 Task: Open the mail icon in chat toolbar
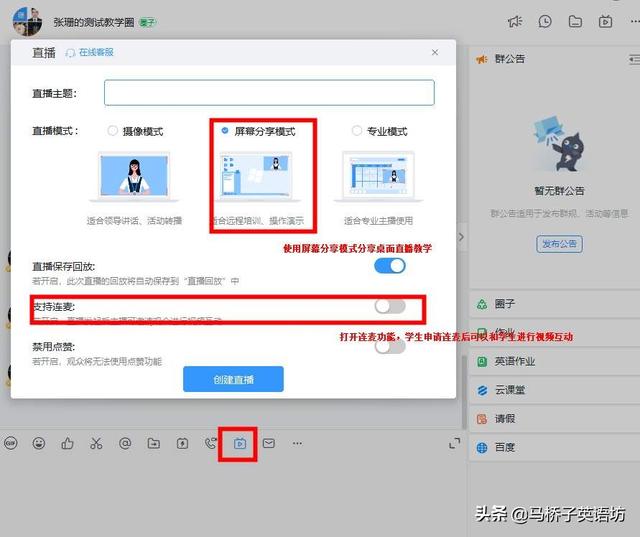[268, 443]
